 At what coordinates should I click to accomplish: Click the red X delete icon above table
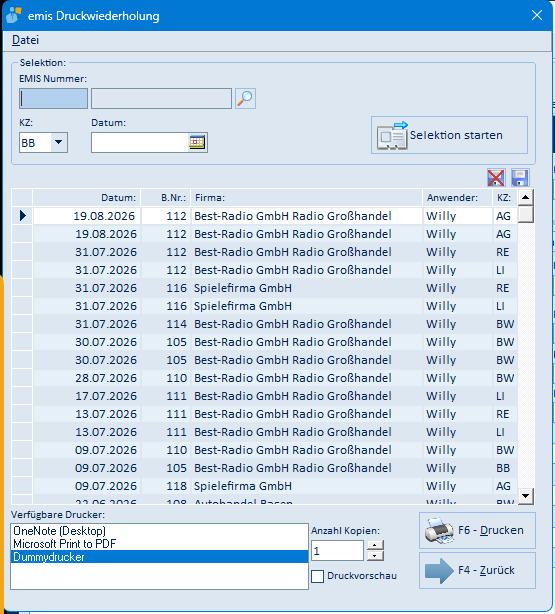pos(496,178)
